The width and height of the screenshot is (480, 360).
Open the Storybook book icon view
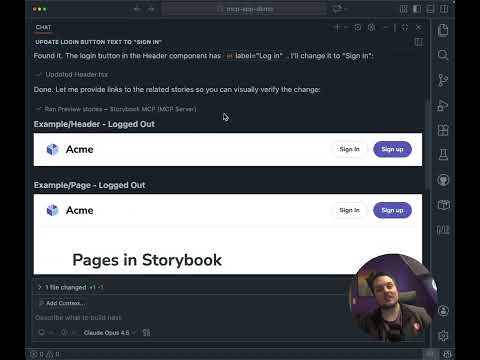click(x=443, y=205)
